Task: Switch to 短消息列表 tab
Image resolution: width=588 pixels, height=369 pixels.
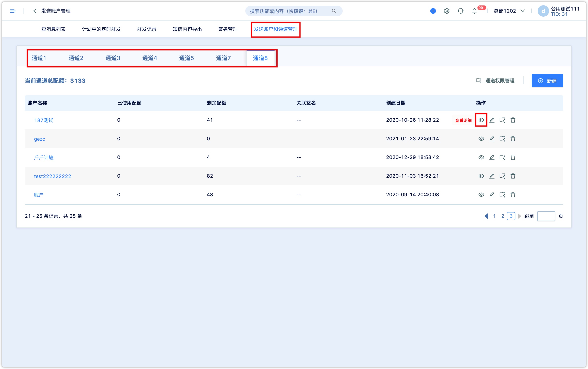Action: (54, 29)
